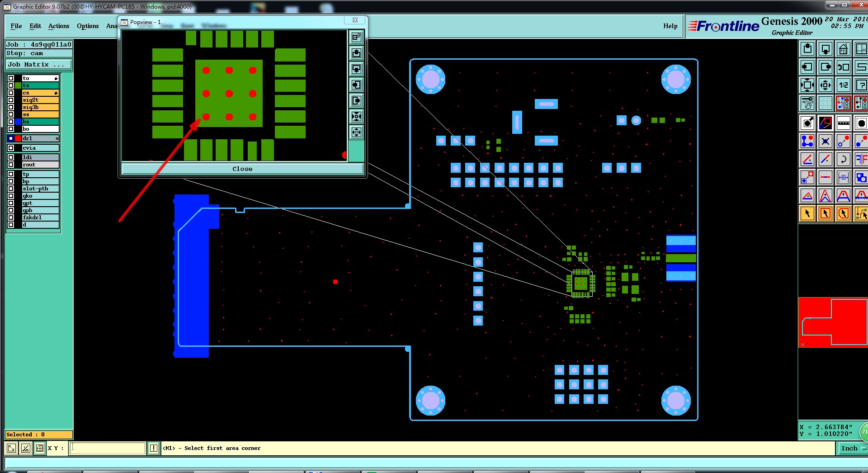This screenshot has width=868, height=473.
Task: Click Popview pan up icon
Action: pyautogui.click(x=357, y=53)
